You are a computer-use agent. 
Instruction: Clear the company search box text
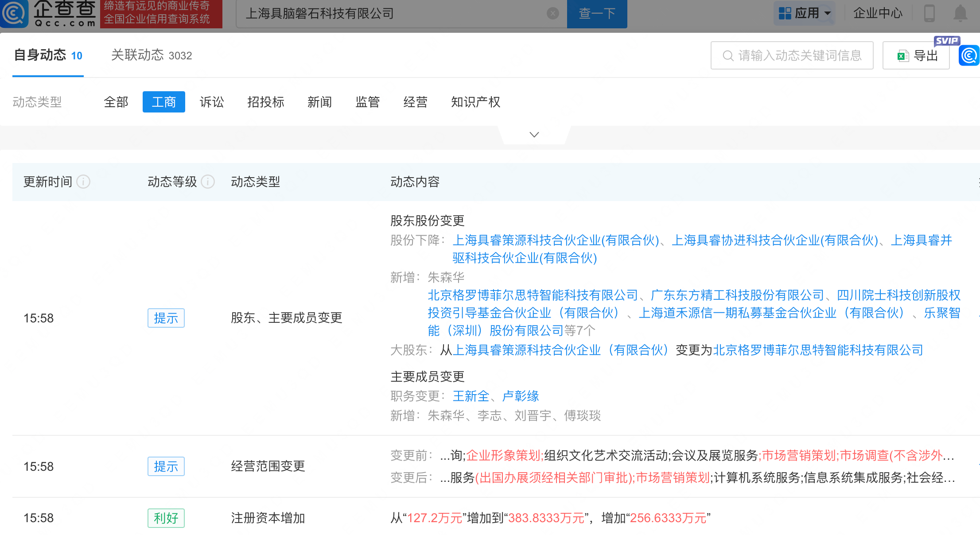(552, 13)
